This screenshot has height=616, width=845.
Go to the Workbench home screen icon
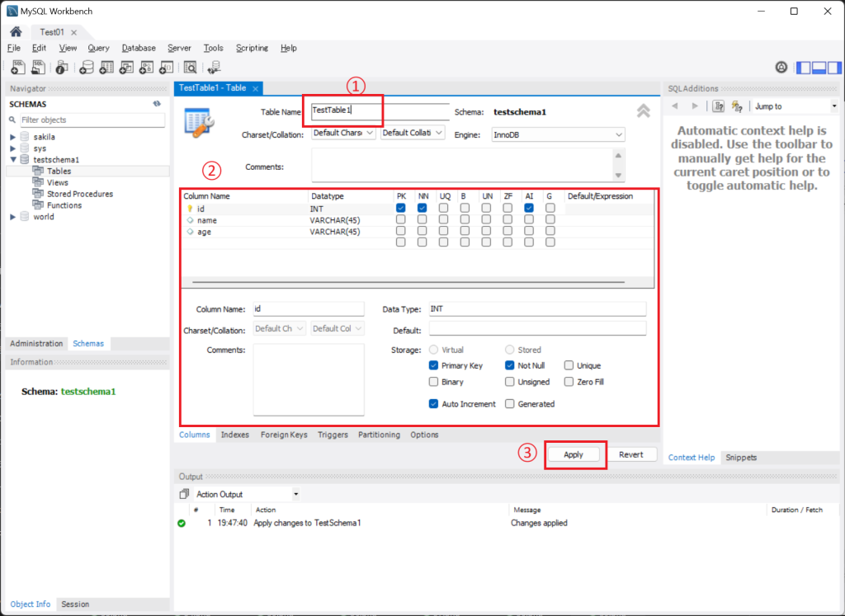[x=16, y=32]
